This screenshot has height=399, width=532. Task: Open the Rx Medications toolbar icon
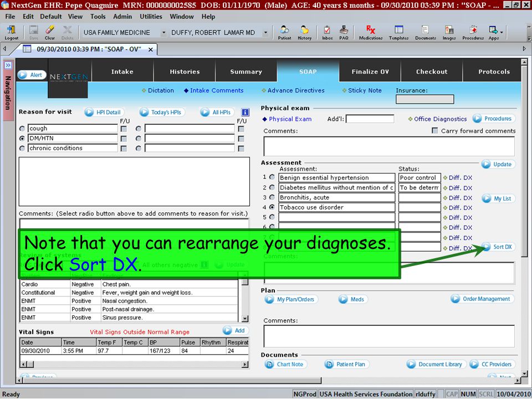(371, 33)
